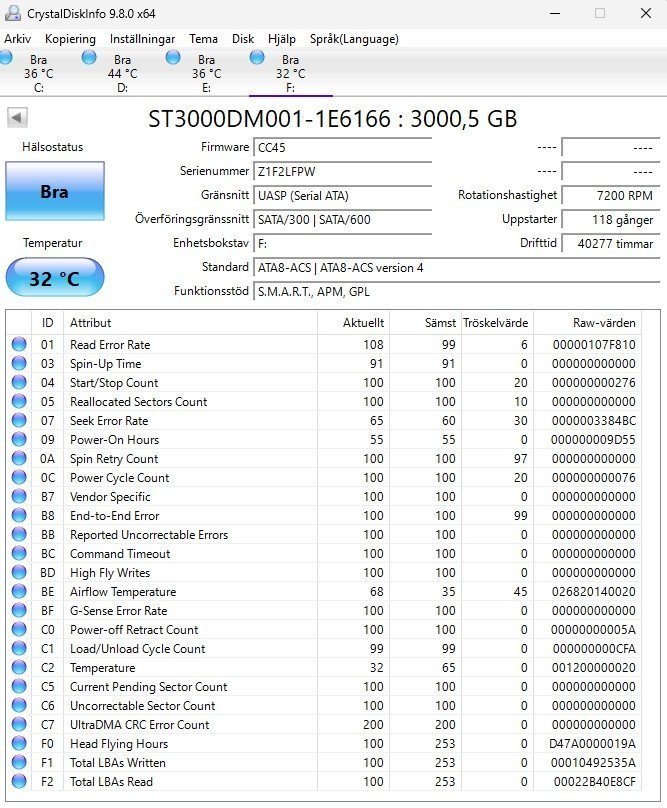Click the status icon for Read Error Rate
The height and width of the screenshot is (808, 667).
[x=19, y=345]
